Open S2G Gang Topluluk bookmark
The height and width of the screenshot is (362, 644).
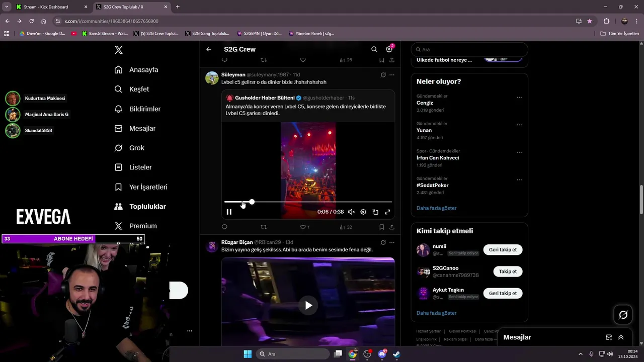point(207,34)
